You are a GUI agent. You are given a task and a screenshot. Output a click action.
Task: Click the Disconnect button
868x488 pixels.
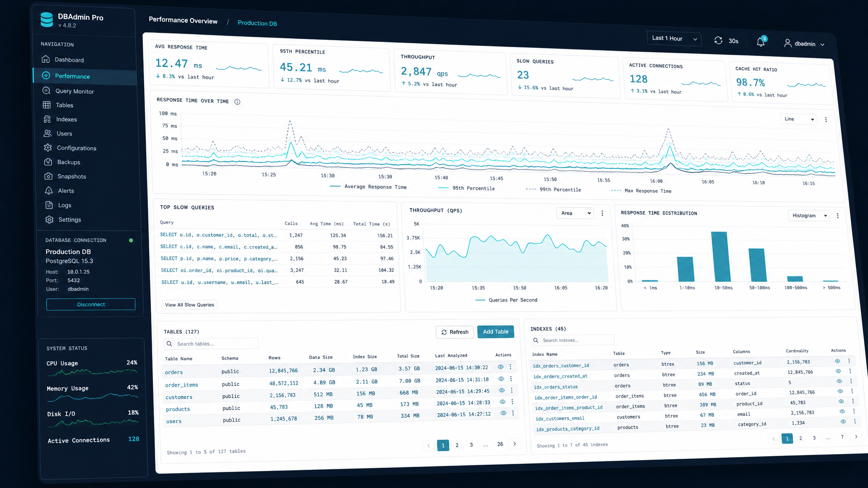[x=91, y=304]
